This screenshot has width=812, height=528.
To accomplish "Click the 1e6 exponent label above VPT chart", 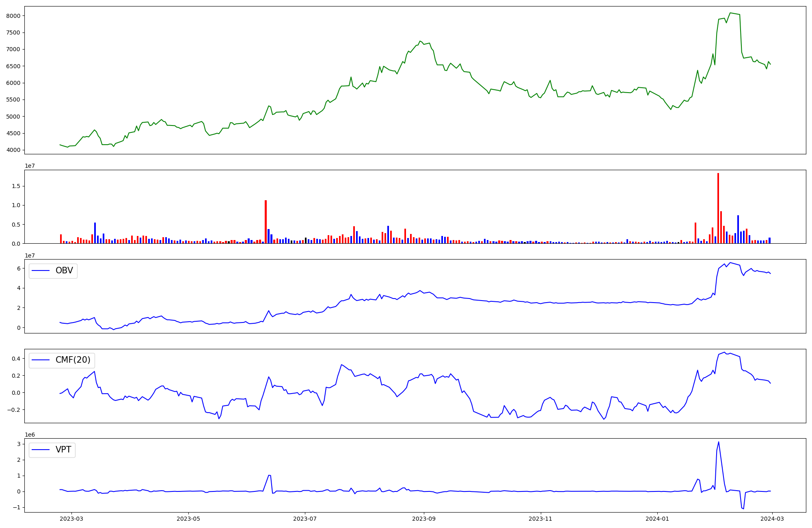I will 30,435.
